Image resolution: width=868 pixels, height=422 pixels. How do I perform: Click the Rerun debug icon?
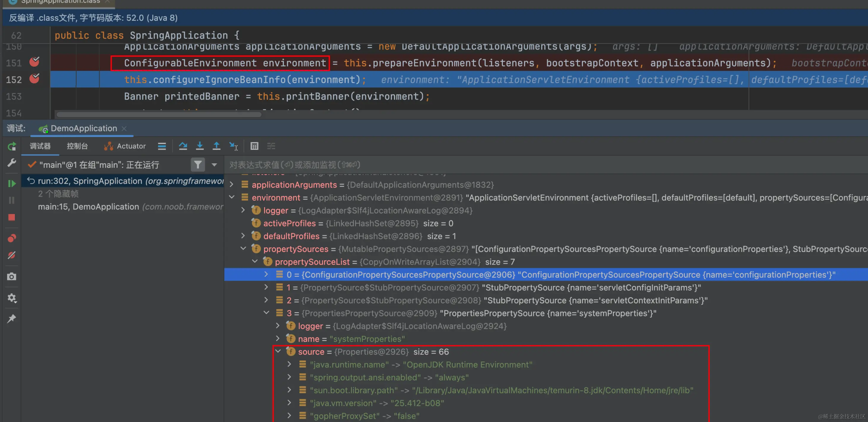(12, 146)
